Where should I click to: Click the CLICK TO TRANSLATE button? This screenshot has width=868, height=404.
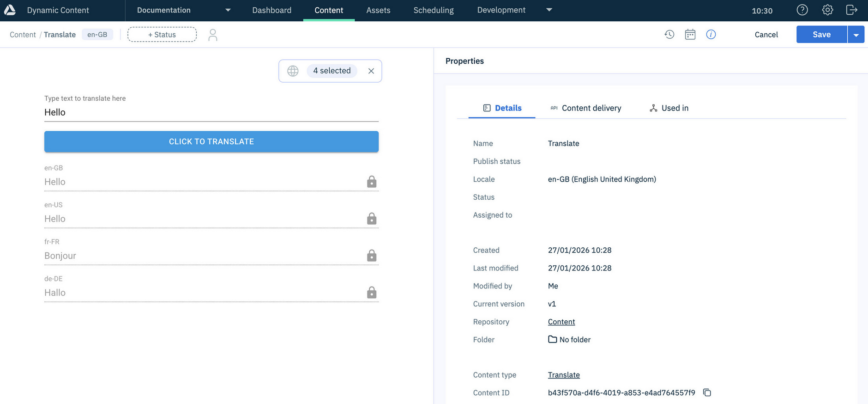211,141
